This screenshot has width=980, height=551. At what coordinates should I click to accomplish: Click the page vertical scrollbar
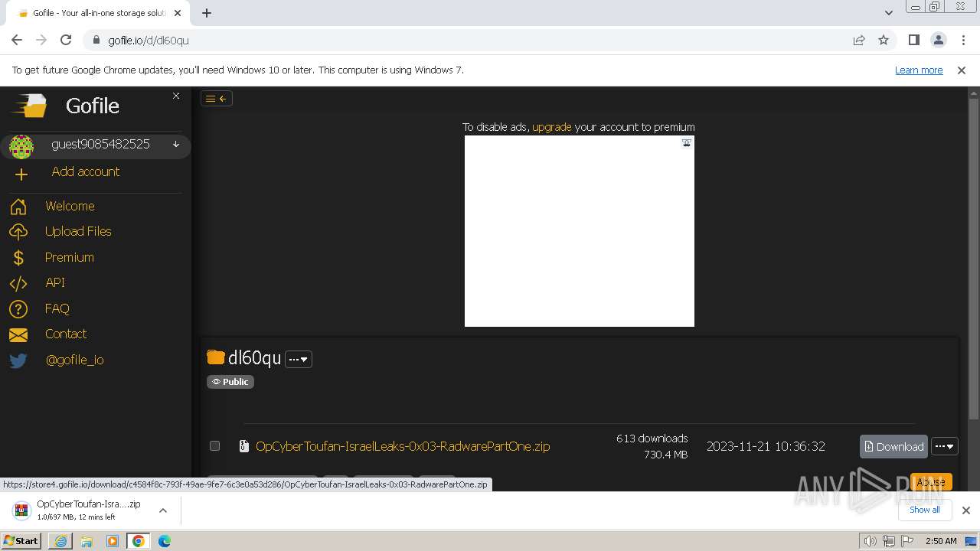974,260
